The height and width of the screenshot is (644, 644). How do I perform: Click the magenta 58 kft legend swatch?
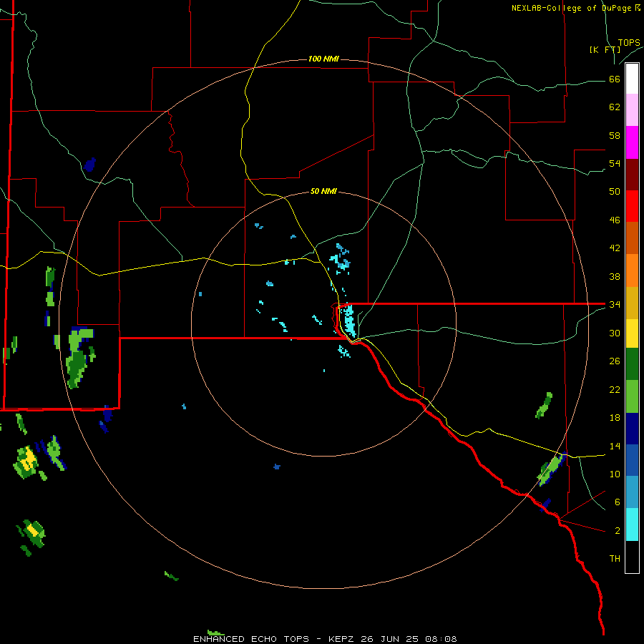(x=632, y=142)
